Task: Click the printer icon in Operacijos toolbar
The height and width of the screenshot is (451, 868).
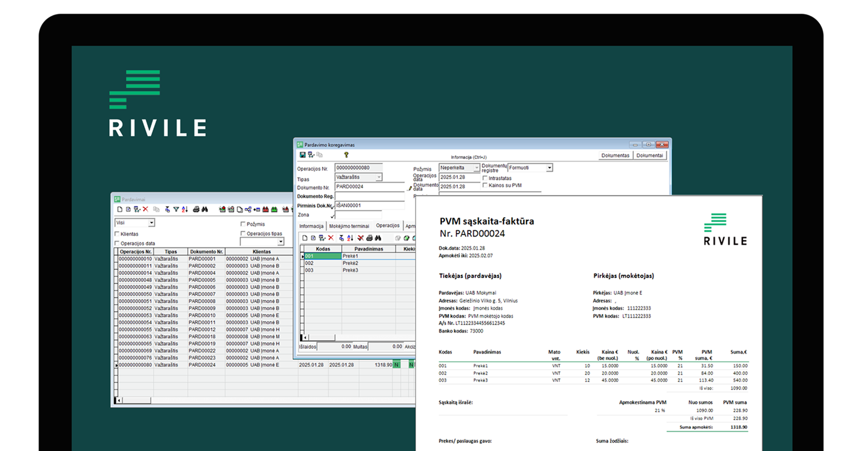Action: (369, 238)
